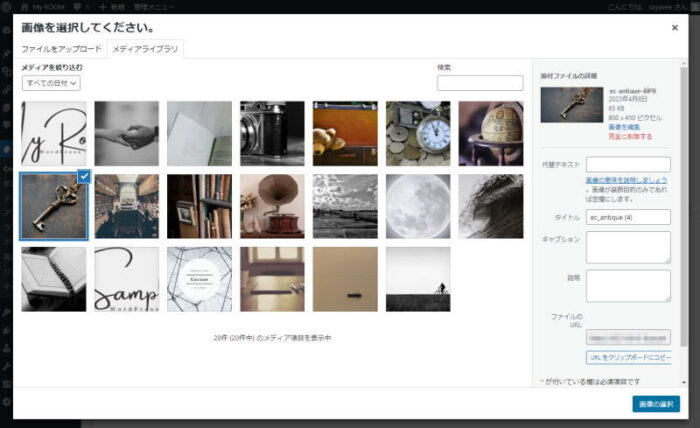Select the antique key thumbnail
Image resolution: width=700 pixels, height=428 pixels.
54,206
